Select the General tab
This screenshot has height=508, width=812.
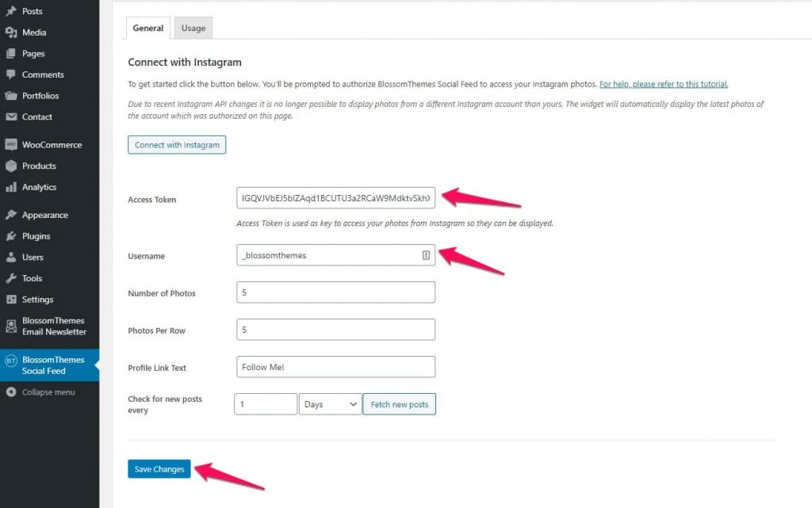(147, 27)
